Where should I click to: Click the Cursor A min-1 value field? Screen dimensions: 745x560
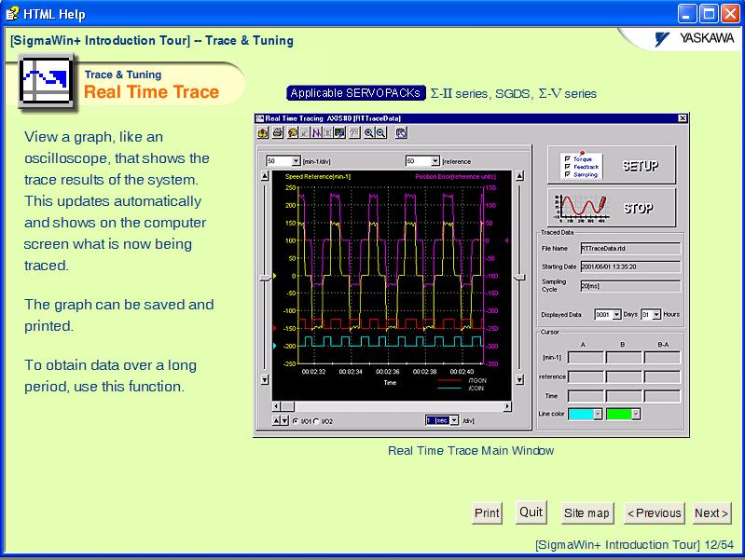586,358
